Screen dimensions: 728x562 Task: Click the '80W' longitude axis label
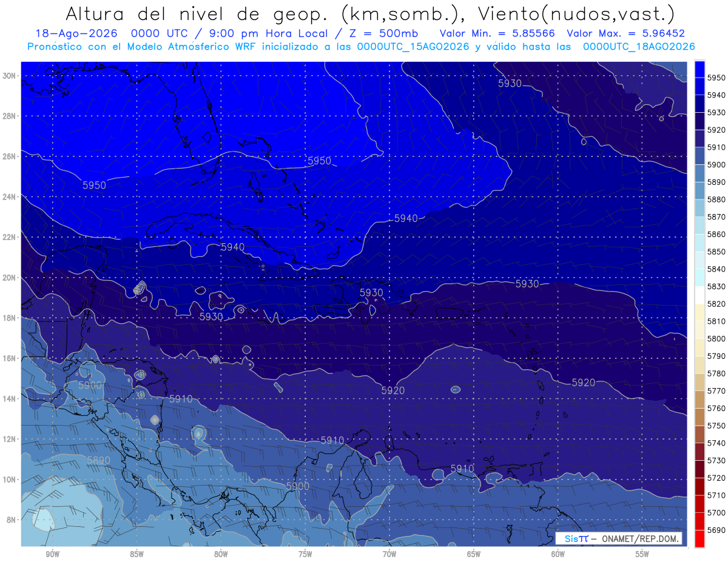pyautogui.click(x=221, y=554)
